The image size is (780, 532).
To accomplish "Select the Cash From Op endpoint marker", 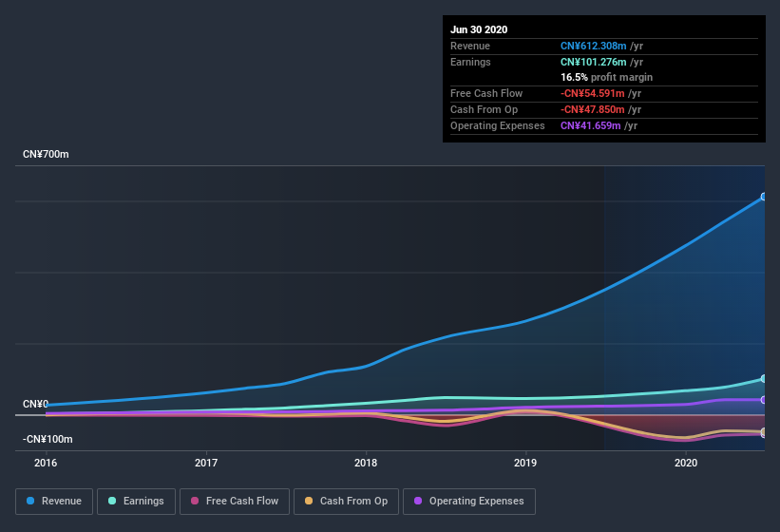I will click(x=763, y=431).
